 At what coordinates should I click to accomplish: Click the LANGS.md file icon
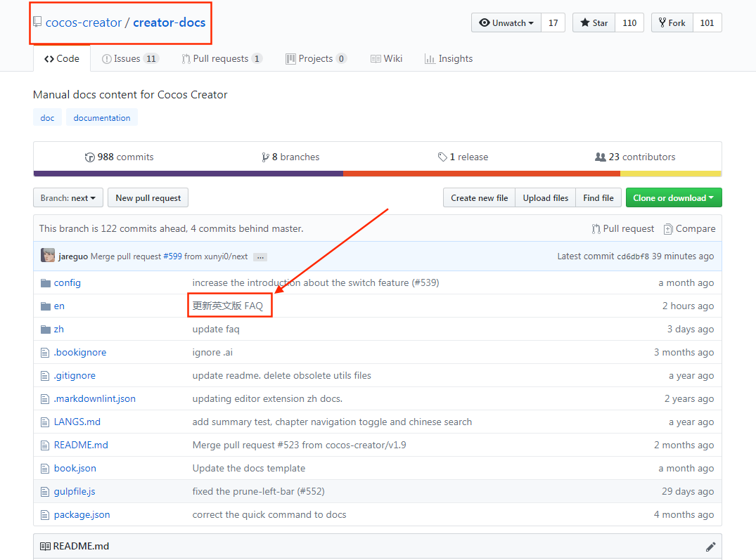point(45,422)
